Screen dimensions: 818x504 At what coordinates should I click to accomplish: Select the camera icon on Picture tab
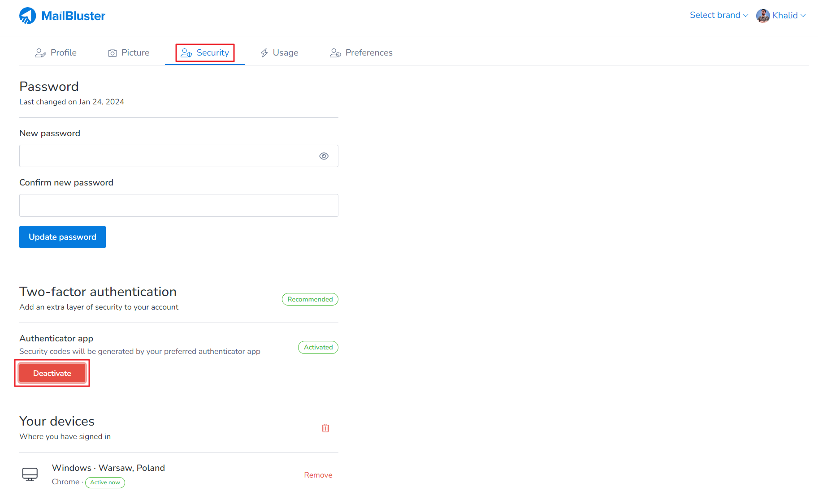click(x=112, y=53)
